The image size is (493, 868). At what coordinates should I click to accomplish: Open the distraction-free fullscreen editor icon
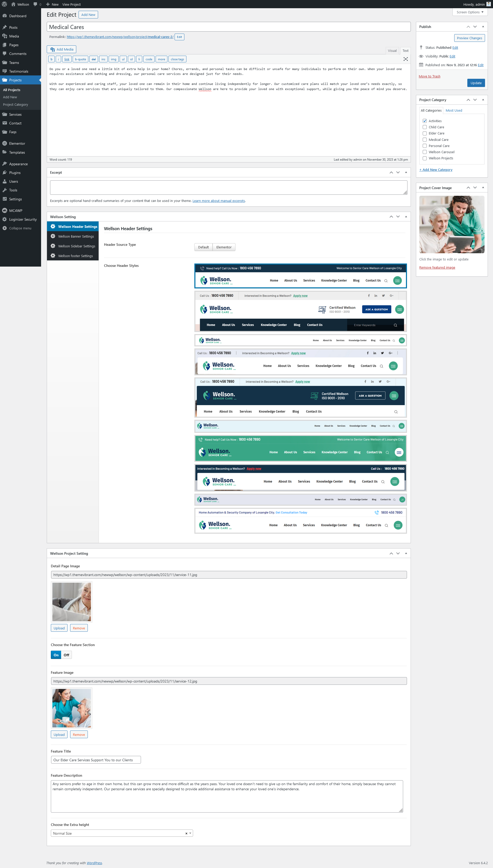(x=405, y=59)
